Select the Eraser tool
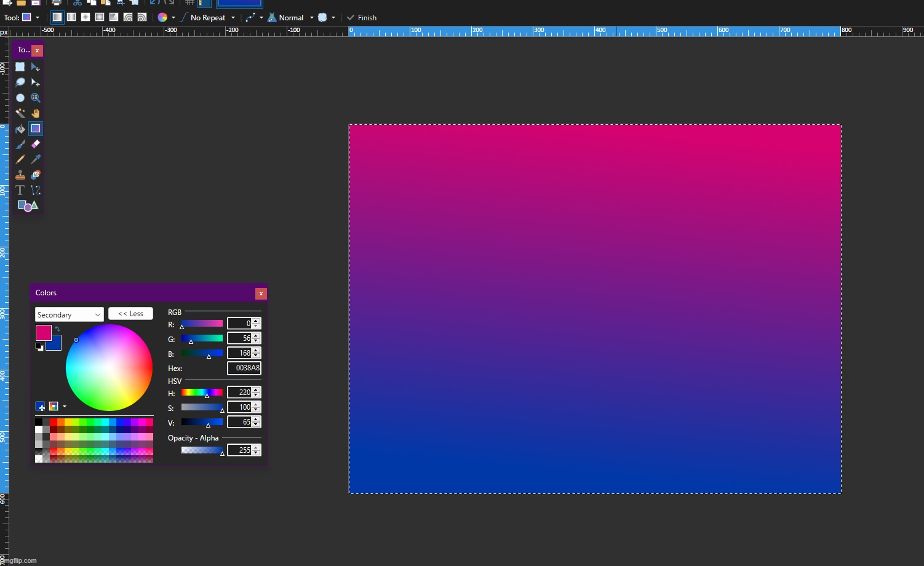 click(36, 144)
